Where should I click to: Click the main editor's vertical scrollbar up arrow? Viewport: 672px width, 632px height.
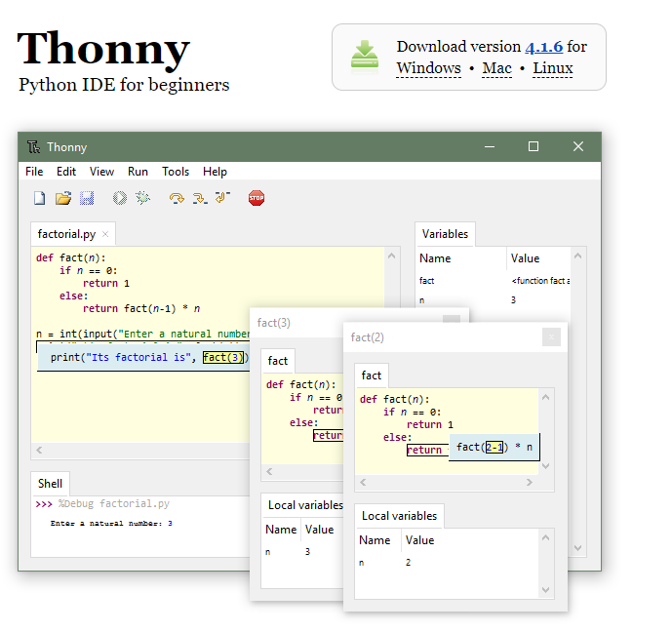[392, 256]
